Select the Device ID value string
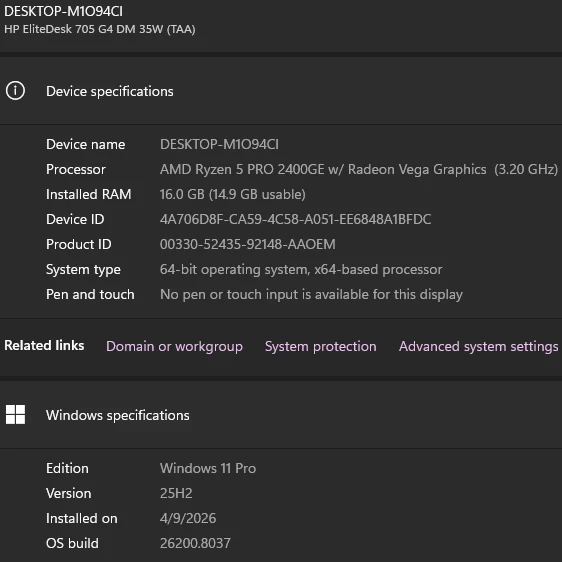The width and height of the screenshot is (562, 562). point(295,219)
